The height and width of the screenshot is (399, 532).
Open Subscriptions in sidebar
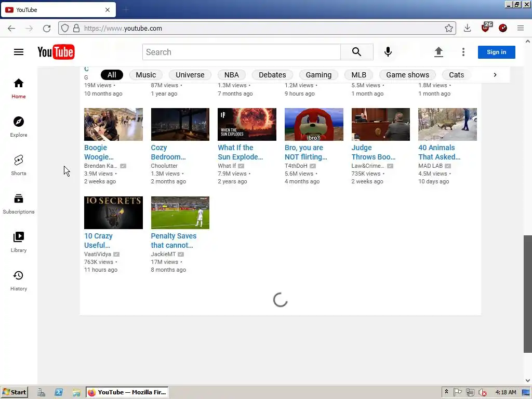19,204
